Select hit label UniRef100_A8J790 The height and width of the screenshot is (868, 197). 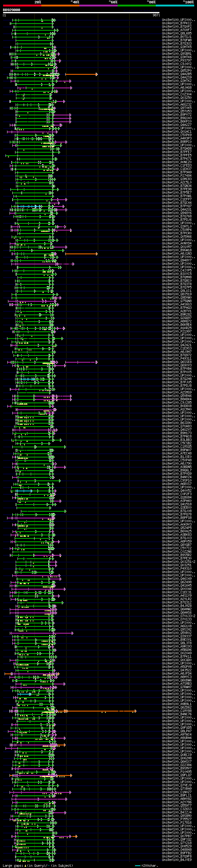tap(177, 464)
